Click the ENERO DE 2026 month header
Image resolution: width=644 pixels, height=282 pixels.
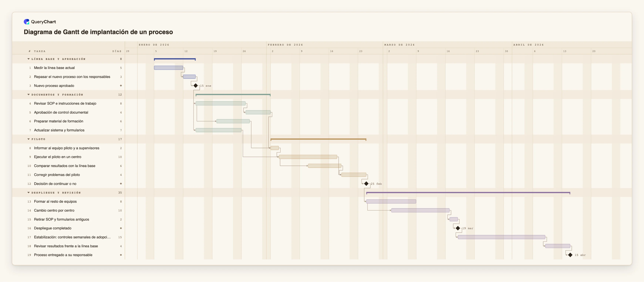click(154, 45)
